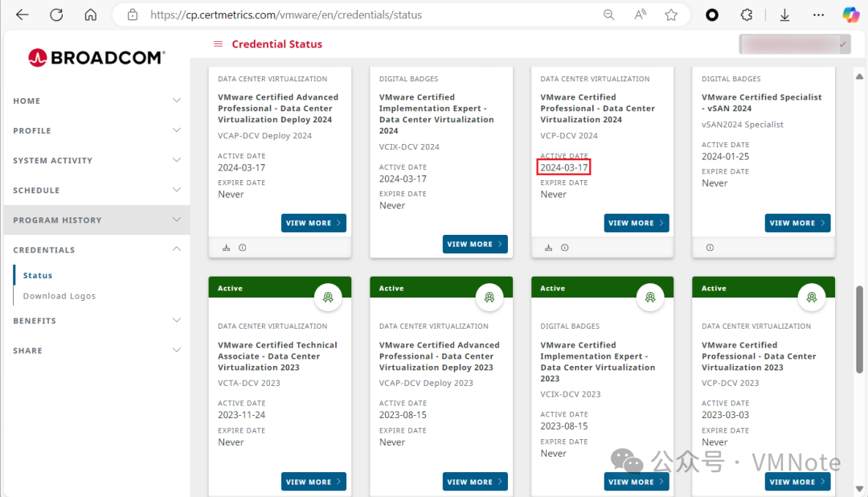
Task: Expand the PROFILE sidebar section
Action: (x=96, y=131)
